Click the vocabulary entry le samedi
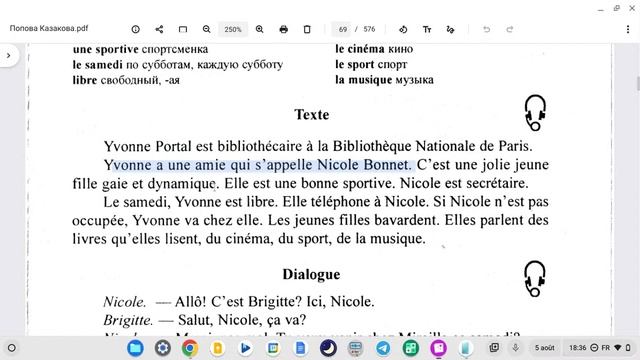The image size is (640, 360). [x=178, y=64]
